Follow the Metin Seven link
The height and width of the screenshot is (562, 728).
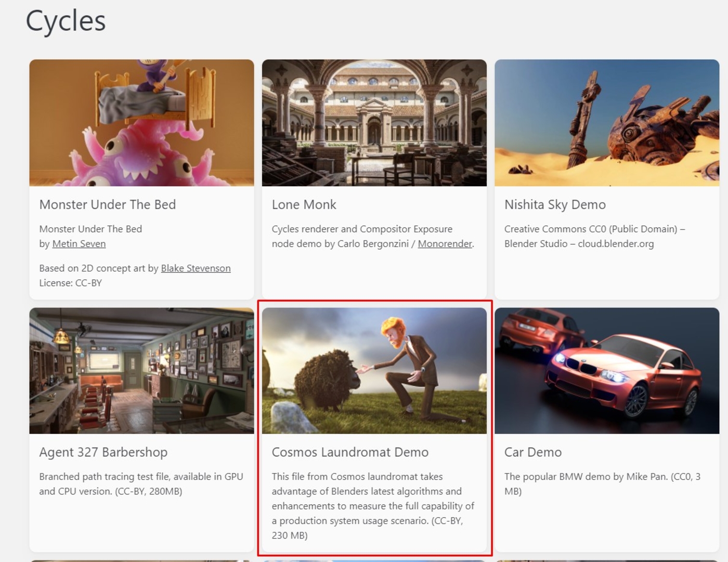click(x=79, y=244)
